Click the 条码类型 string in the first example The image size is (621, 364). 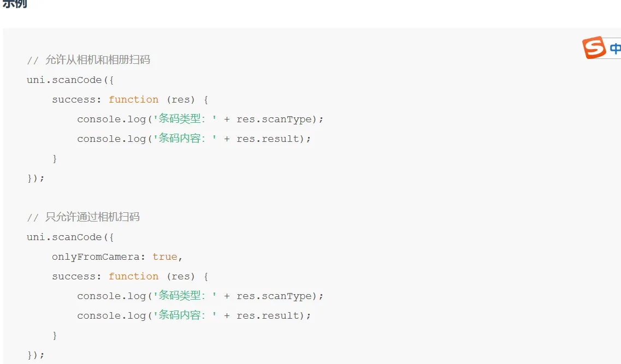(x=185, y=119)
